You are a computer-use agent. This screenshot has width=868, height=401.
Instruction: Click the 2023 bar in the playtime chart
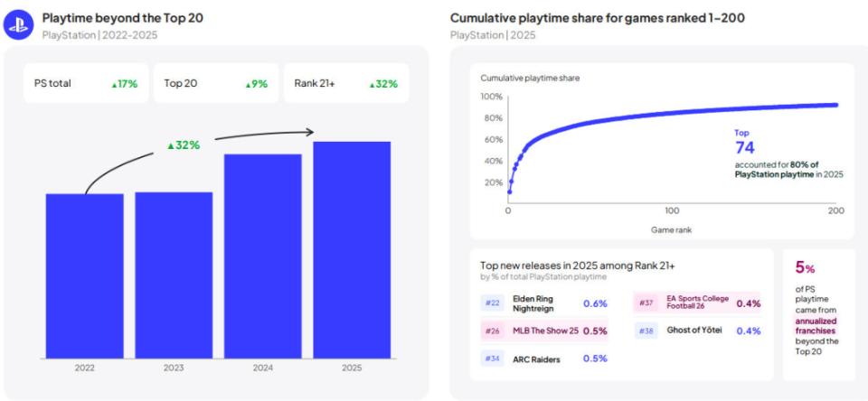click(174, 275)
